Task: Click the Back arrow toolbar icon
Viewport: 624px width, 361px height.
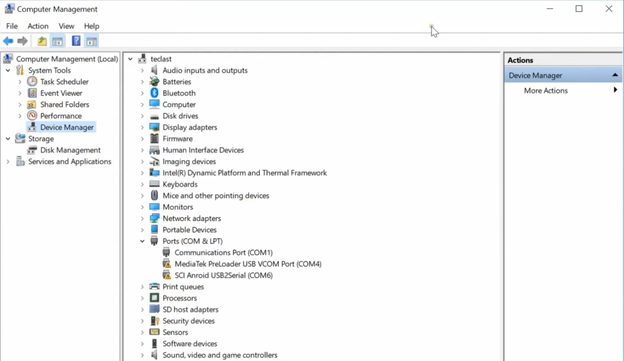Action: (8, 41)
